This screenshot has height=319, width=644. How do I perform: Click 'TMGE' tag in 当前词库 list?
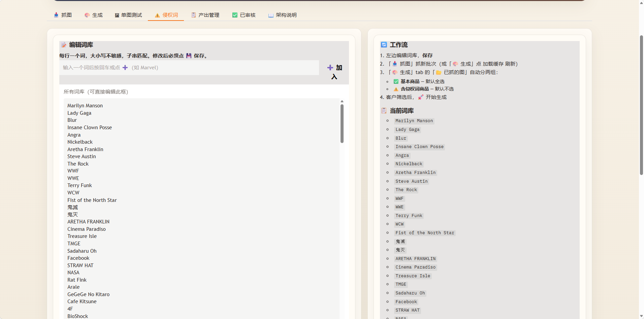point(401,284)
